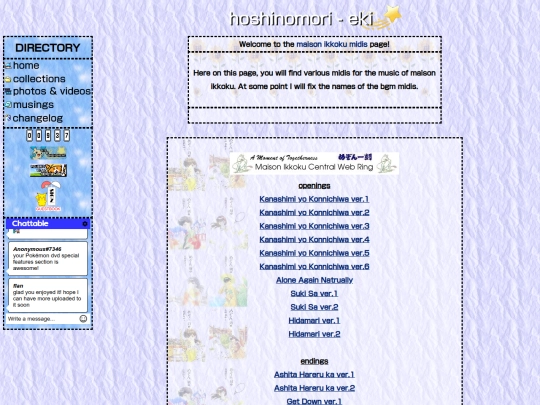Viewport: 540px width, 405px height.
Task: Play Kanashimi yo Konnichiwa ver.3
Action: [314, 226]
